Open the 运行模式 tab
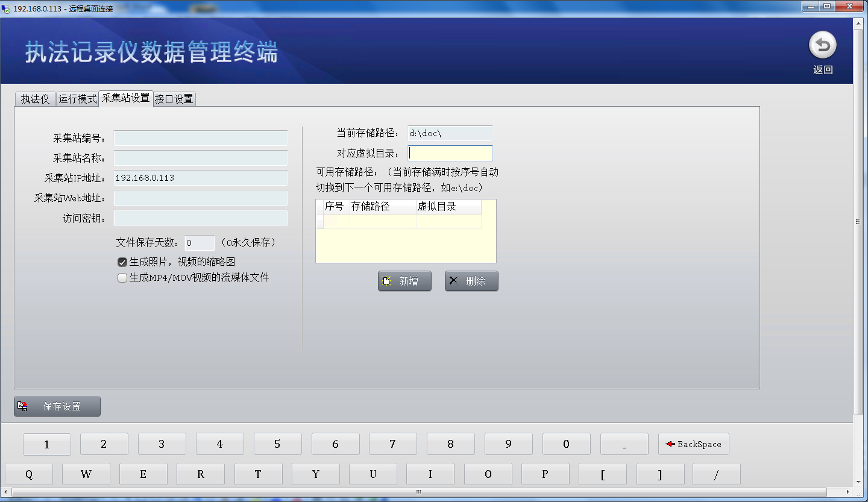Screen dimensions: 868x502 (x=77, y=99)
